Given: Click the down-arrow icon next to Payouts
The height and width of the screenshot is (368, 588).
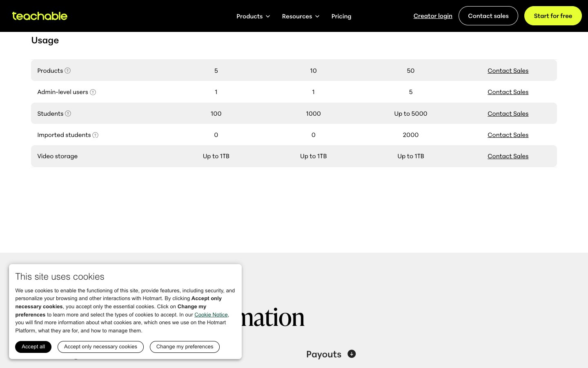Looking at the screenshot, I should (352, 354).
